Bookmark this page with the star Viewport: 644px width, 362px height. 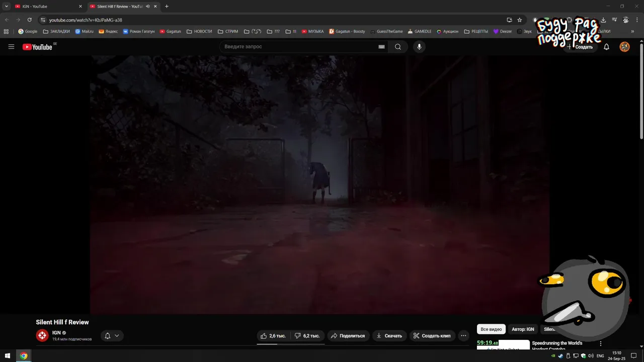520,20
